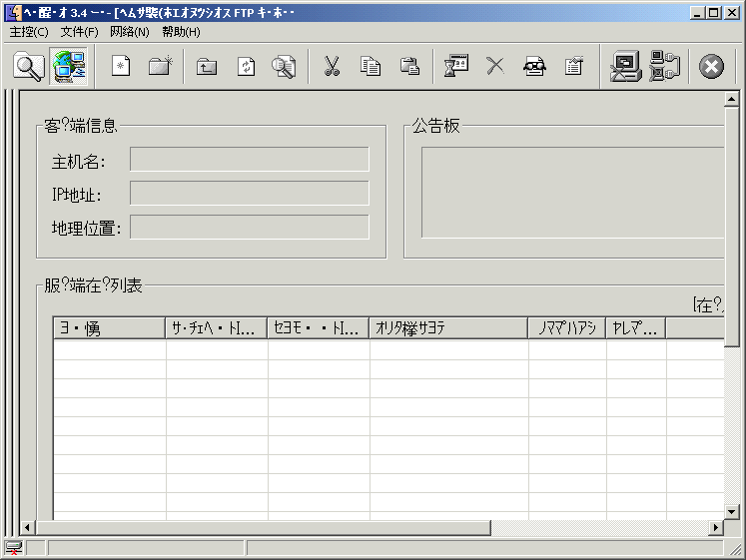
Task: Click the magnifying glass search toolbar icon
Action: click(29, 67)
